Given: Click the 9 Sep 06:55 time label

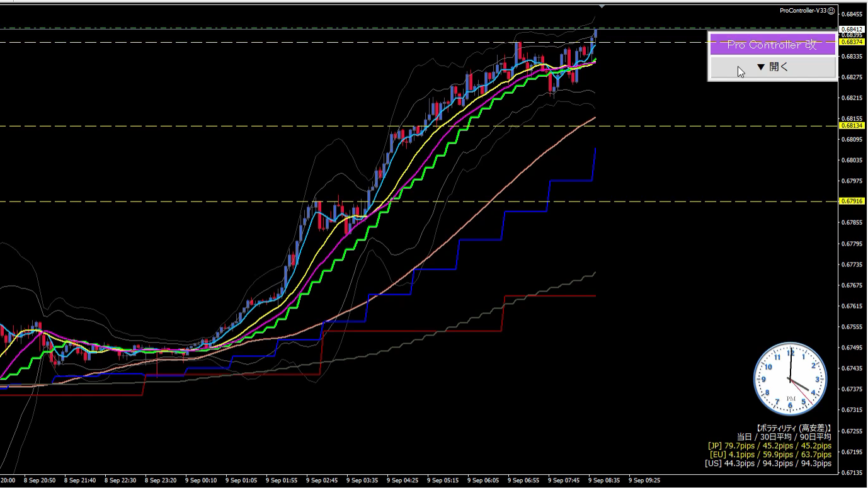Looking at the screenshot, I should 524,480.
